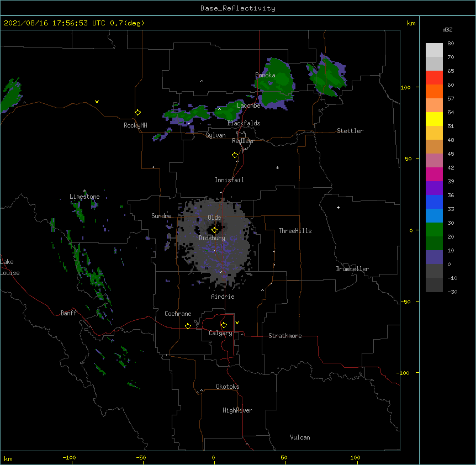This screenshot has width=476, height=465.
Task: Select the purple 39 dBZ legend color
Action: (434, 188)
